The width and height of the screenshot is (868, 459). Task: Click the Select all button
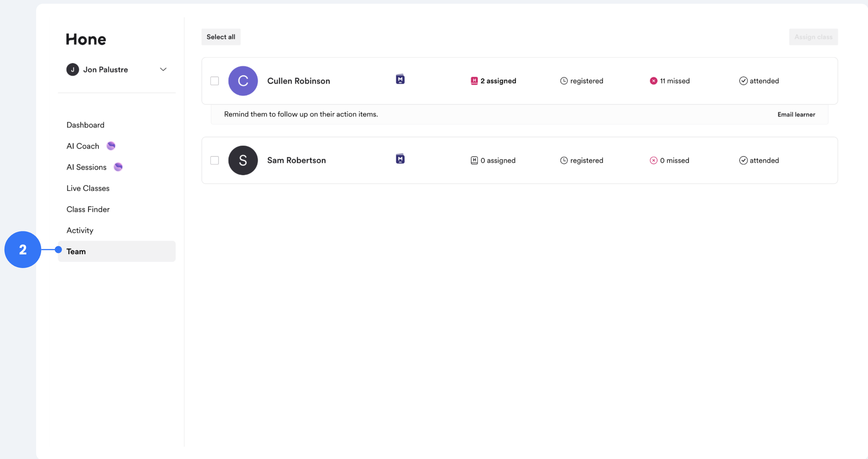click(x=221, y=37)
